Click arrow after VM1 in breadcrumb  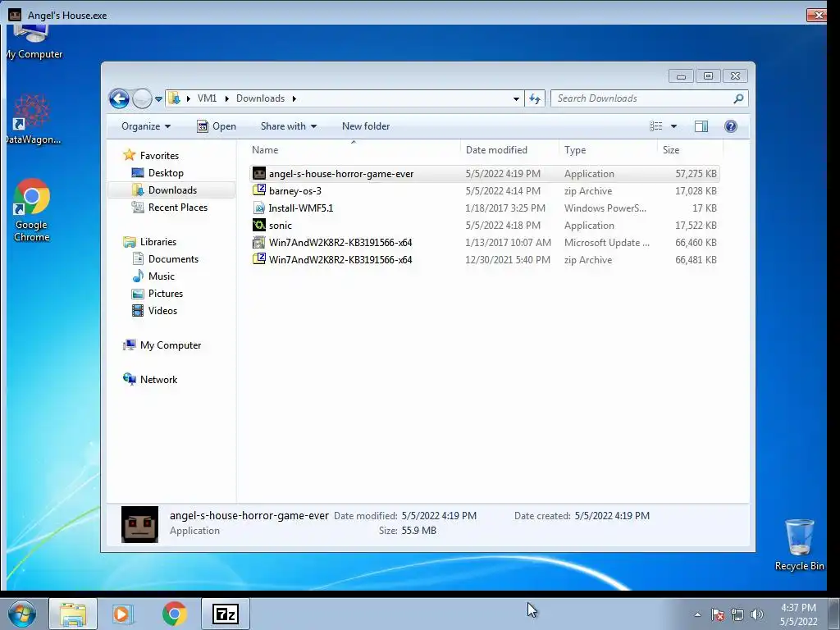tap(226, 98)
